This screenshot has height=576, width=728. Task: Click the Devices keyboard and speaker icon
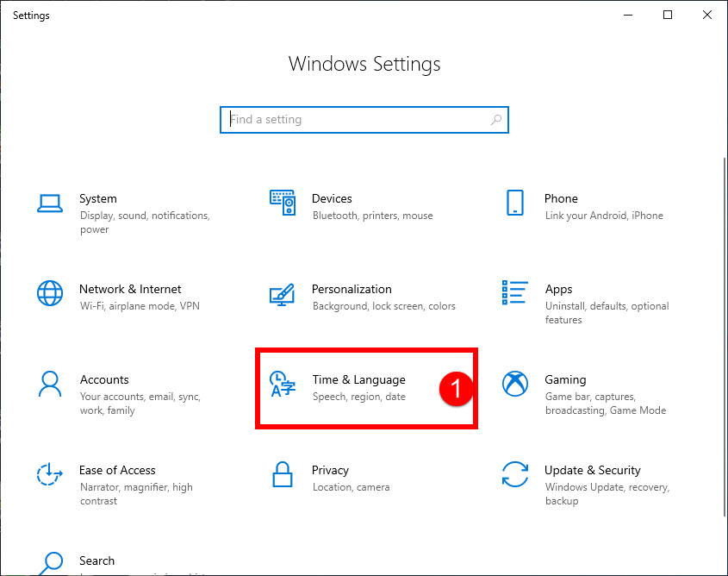point(283,203)
